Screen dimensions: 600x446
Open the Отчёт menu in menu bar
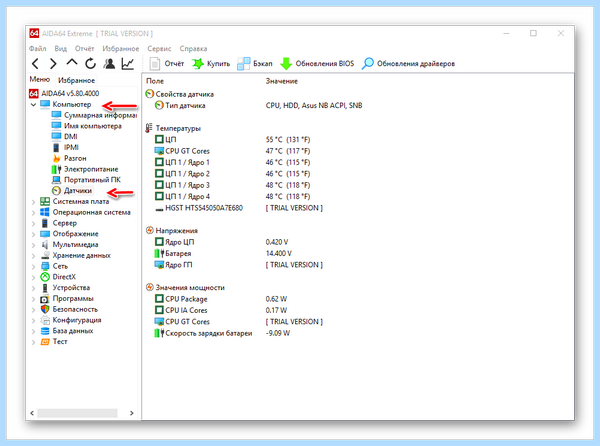pyautogui.click(x=85, y=49)
